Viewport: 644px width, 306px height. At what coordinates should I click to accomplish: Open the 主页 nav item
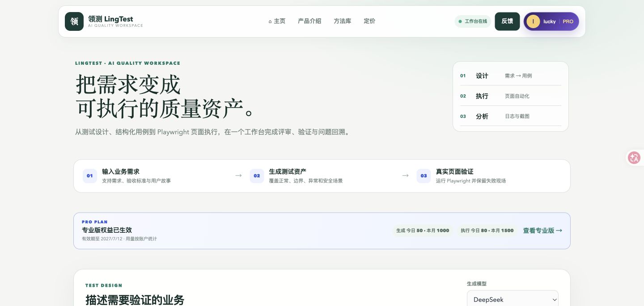(x=277, y=21)
